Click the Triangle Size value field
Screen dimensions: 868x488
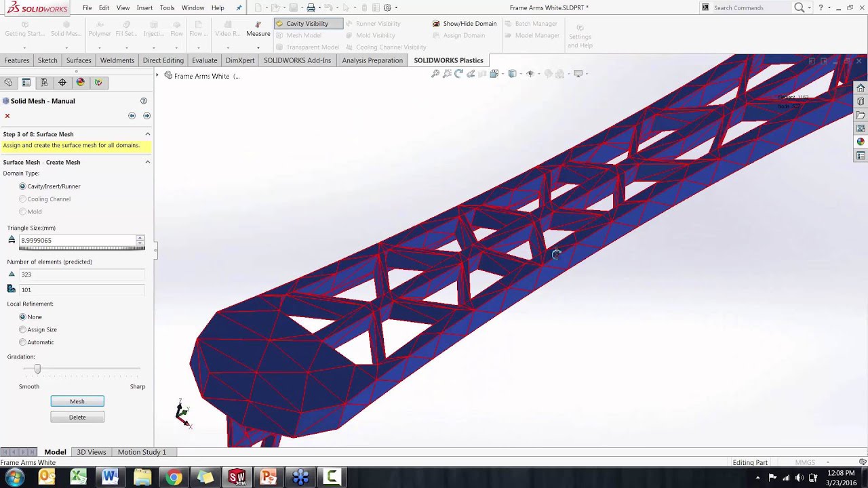pyautogui.click(x=77, y=240)
